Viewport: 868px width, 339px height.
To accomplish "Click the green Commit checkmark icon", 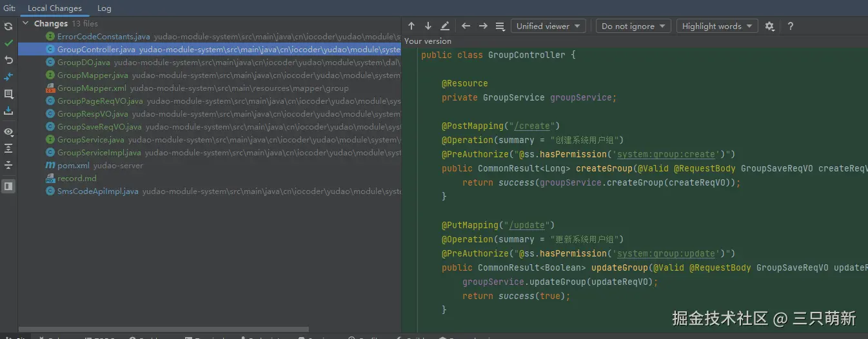I will click(x=8, y=43).
